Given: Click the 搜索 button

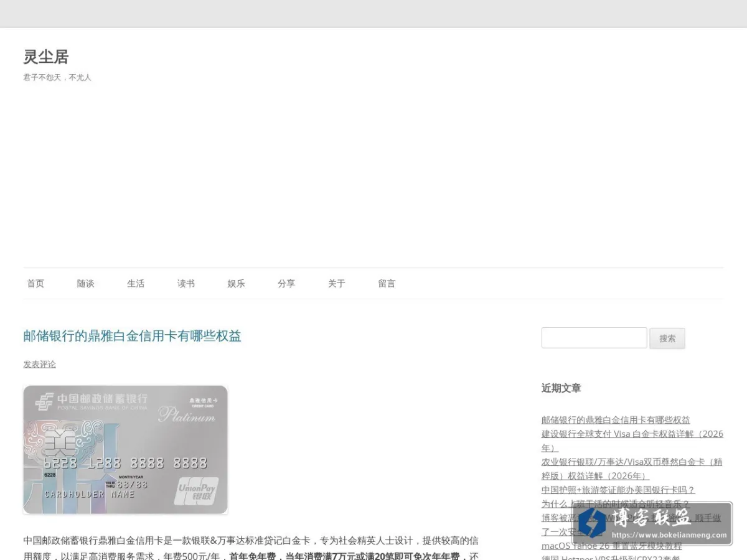Looking at the screenshot, I should pos(667,338).
